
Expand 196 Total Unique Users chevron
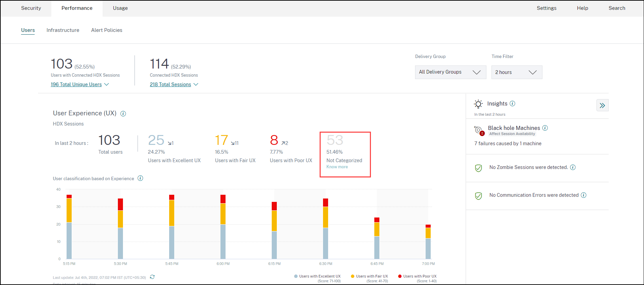click(x=106, y=84)
